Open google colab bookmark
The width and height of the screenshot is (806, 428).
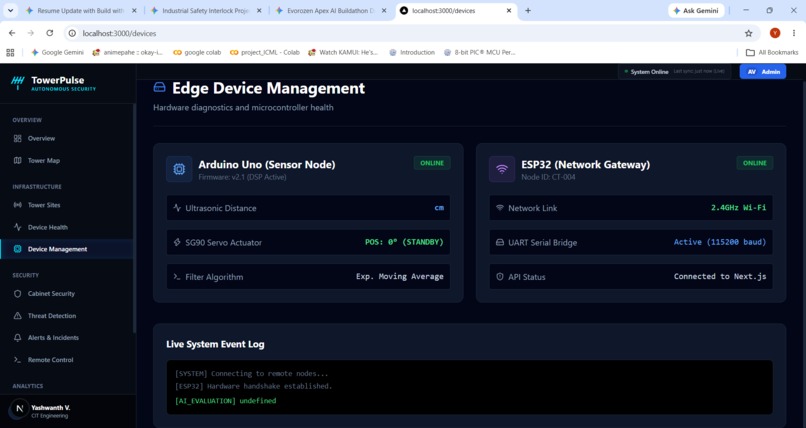(197, 52)
